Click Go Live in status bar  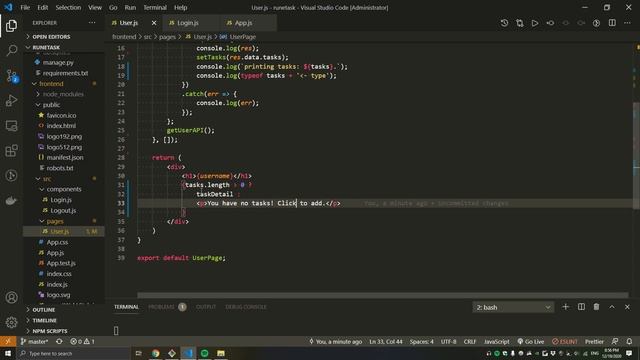531,341
